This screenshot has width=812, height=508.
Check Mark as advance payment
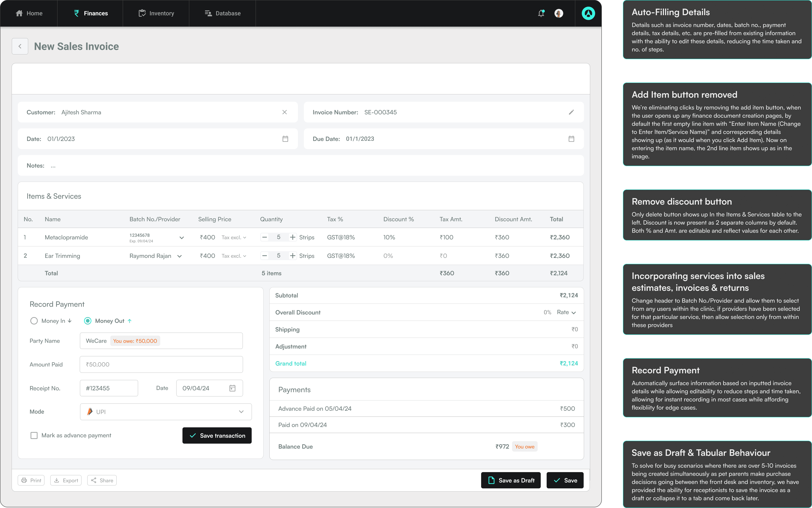click(34, 435)
